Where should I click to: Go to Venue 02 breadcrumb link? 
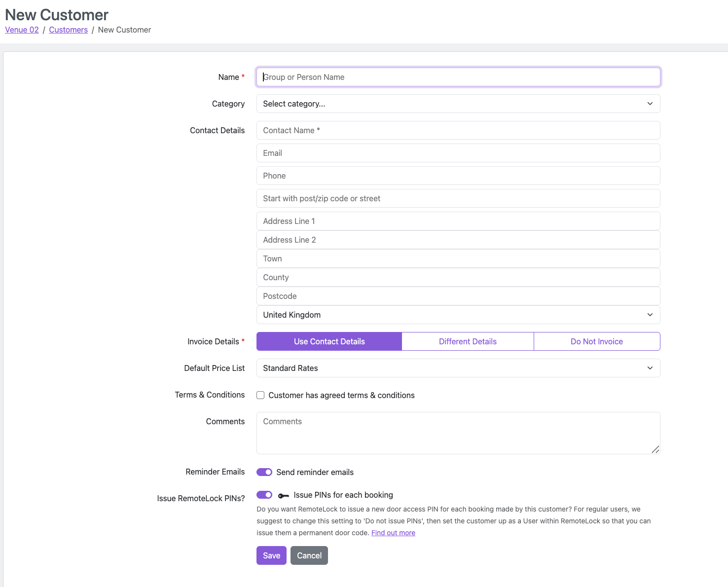click(x=22, y=30)
